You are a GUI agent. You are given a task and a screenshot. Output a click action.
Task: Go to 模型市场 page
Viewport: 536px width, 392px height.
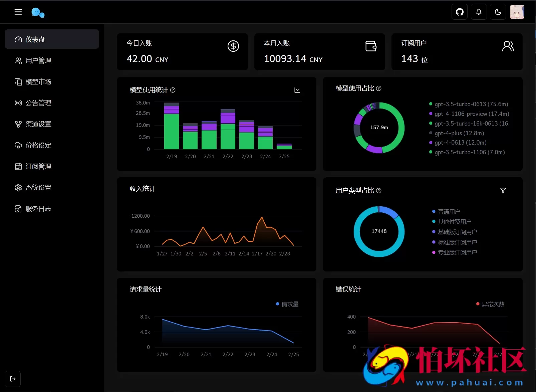(38, 82)
